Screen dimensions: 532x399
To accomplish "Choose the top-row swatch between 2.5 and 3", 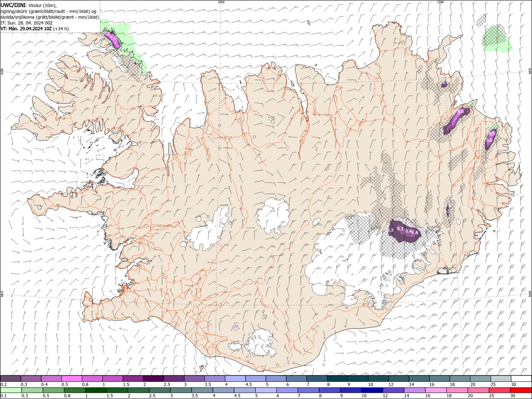I will coord(174,379).
